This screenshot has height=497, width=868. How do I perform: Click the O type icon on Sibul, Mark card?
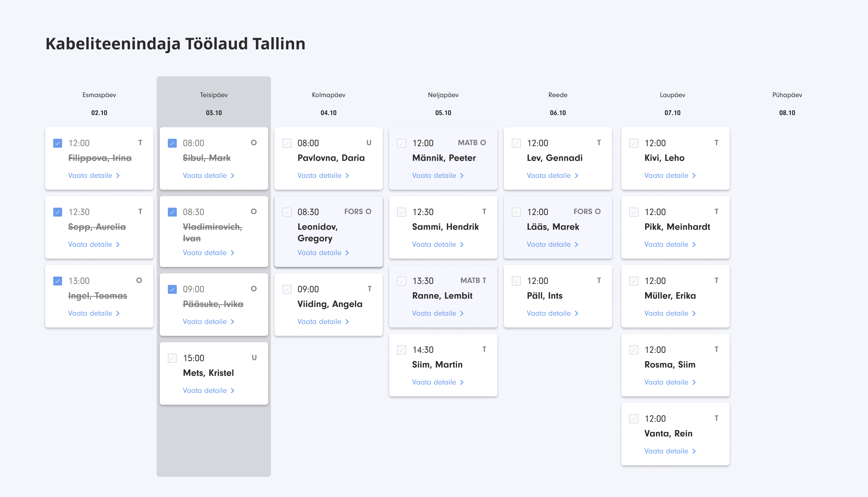[x=253, y=143]
